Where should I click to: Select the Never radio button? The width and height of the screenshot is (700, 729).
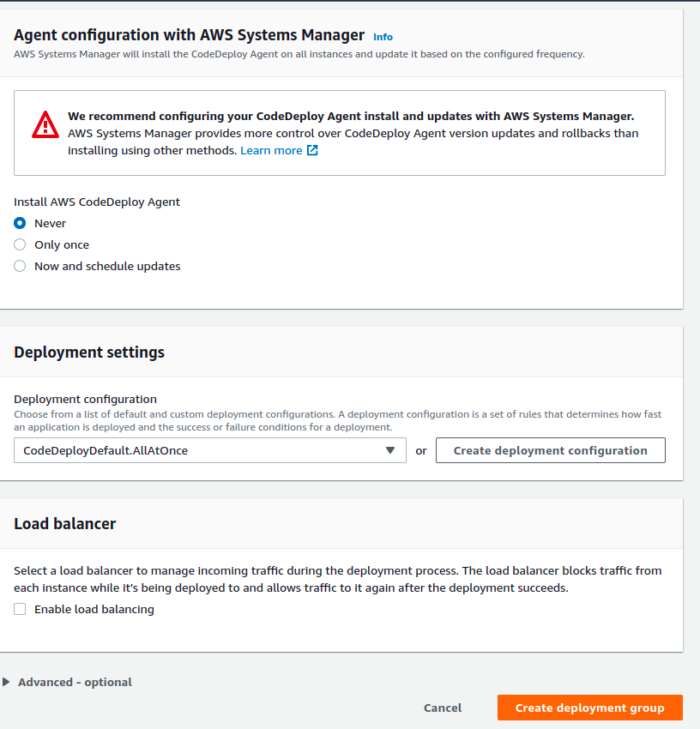click(x=20, y=223)
